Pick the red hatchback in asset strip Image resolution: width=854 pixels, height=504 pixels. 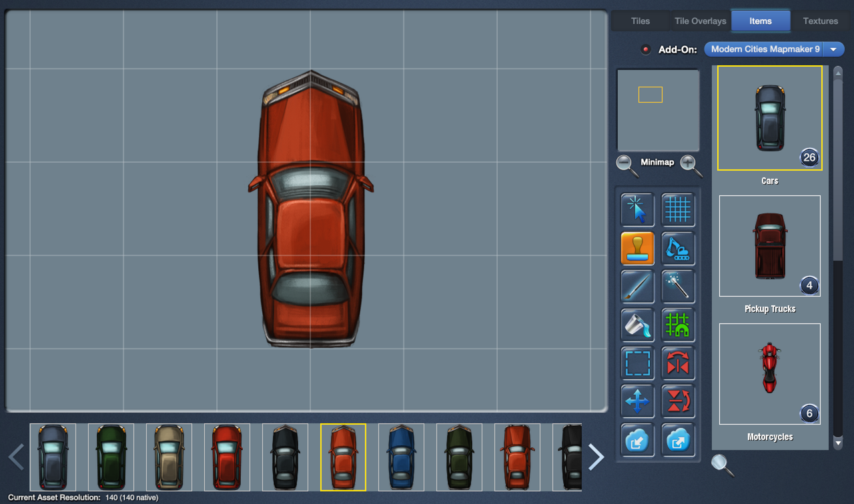click(227, 457)
